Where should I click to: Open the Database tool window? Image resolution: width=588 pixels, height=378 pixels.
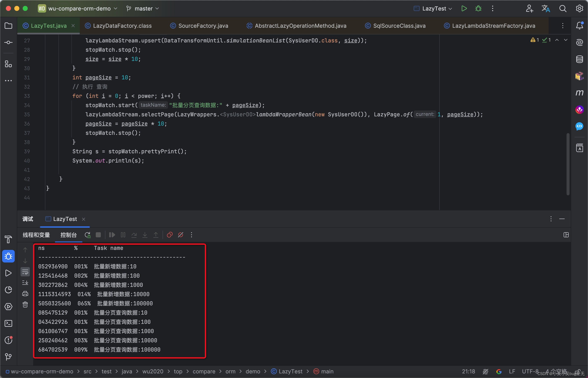(579, 59)
